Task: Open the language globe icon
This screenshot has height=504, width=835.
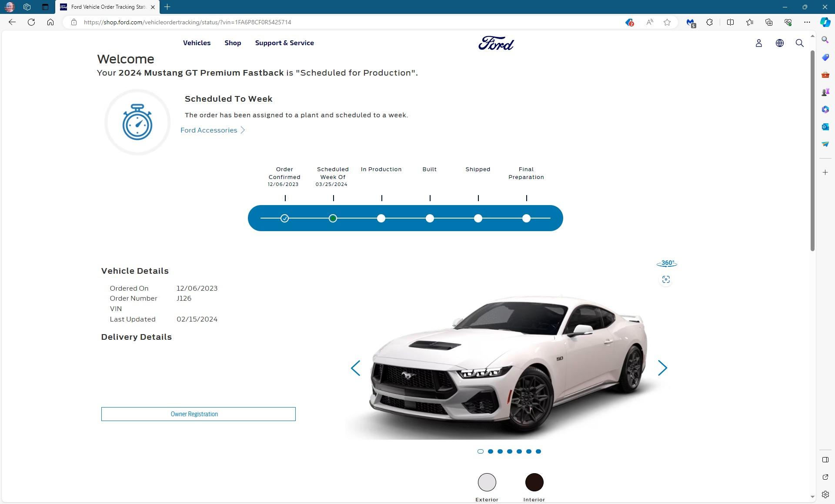Action: click(780, 43)
